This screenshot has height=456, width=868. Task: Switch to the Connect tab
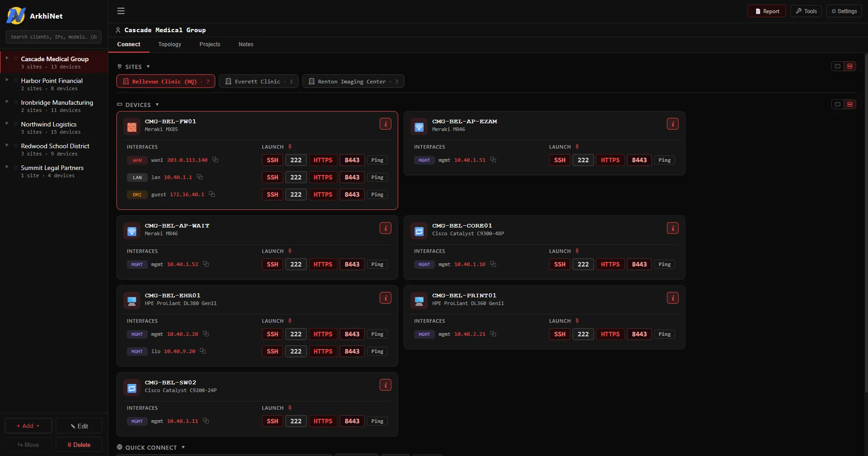coord(129,44)
